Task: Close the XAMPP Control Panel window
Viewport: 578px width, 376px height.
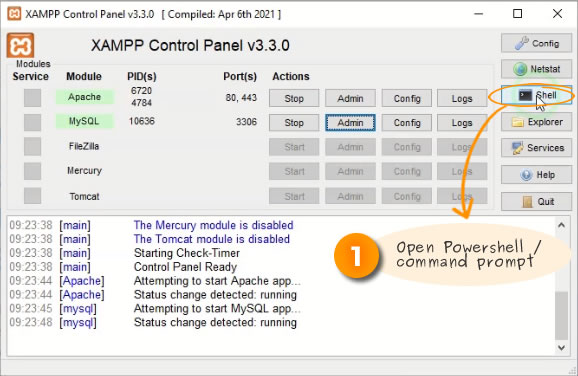Action: [x=557, y=14]
